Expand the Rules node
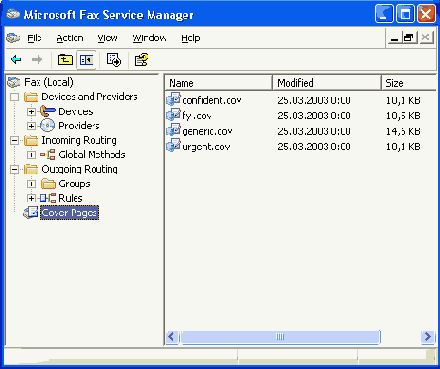 [x=31, y=198]
